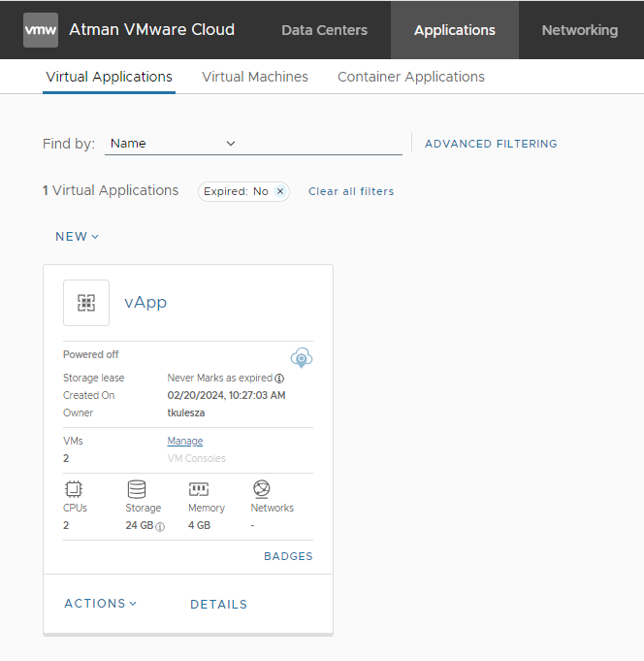Click the DETAILS button on vApp card

(218, 604)
